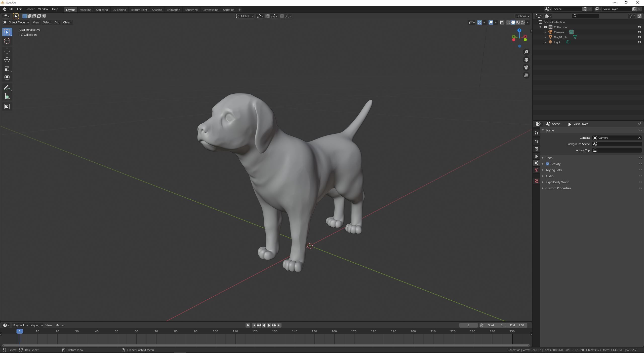Screen dimensions: 644x353
Task: Expand the Rigid Body World panel
Action: pos(557,182)
